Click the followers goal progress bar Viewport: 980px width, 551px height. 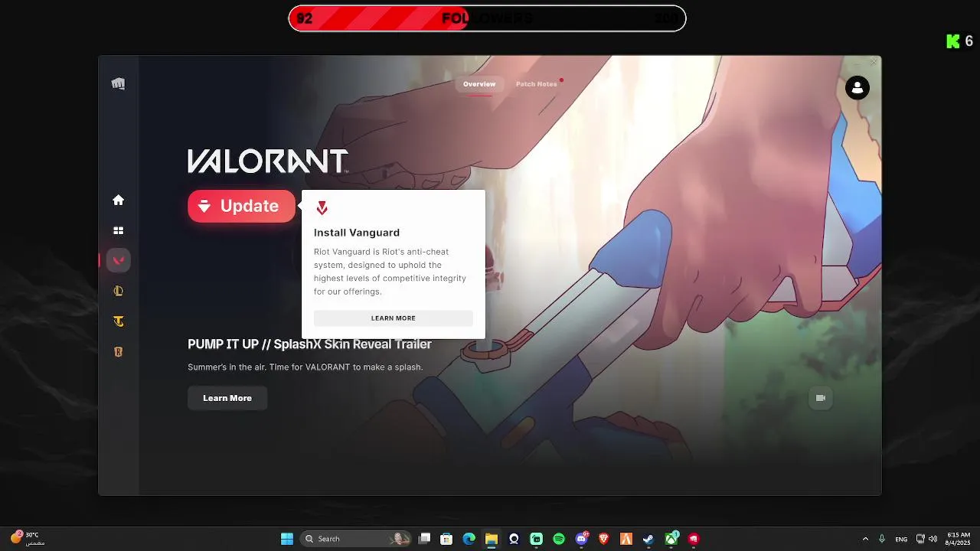487,18
